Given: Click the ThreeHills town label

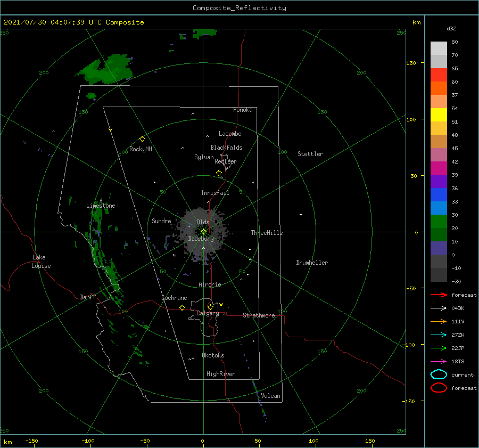Looking at the screenshot, I should [267, 233].
